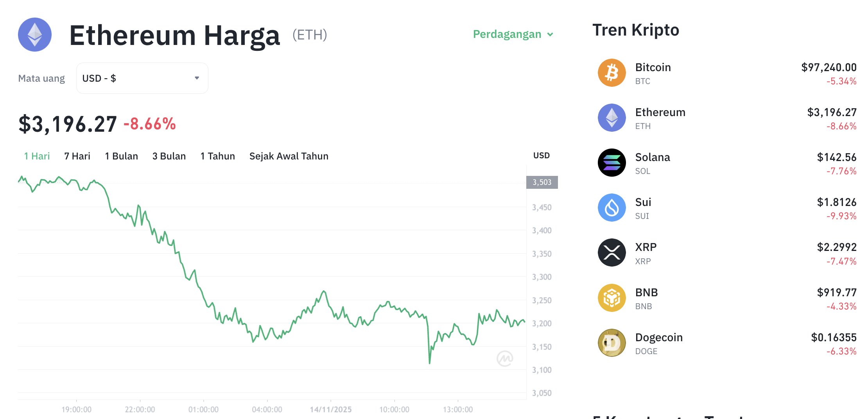This screenshot has height=419, width=868.
Task: Switch to Sejak Awal Tahun view
Action: point(289,156)
